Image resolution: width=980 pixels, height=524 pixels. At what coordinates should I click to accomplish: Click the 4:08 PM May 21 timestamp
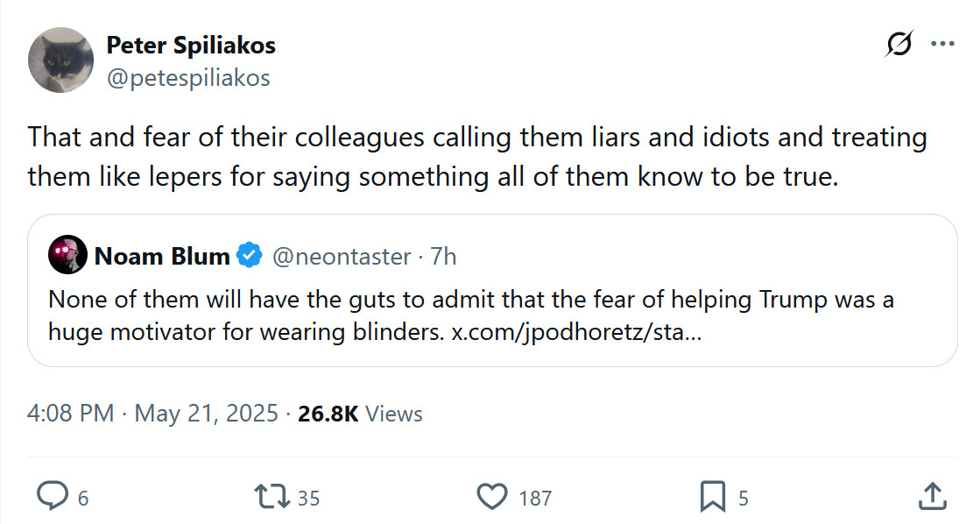tap(152, 413)
